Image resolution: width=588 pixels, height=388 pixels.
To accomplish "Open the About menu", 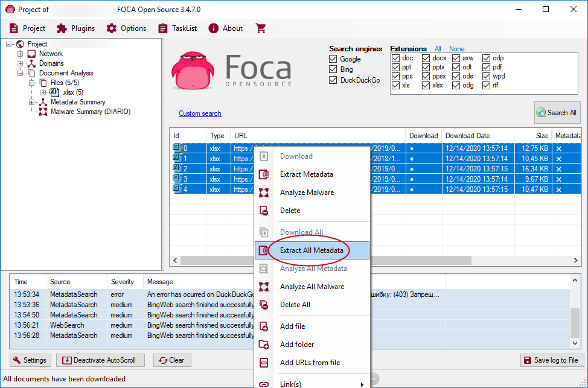I will 225,28.
